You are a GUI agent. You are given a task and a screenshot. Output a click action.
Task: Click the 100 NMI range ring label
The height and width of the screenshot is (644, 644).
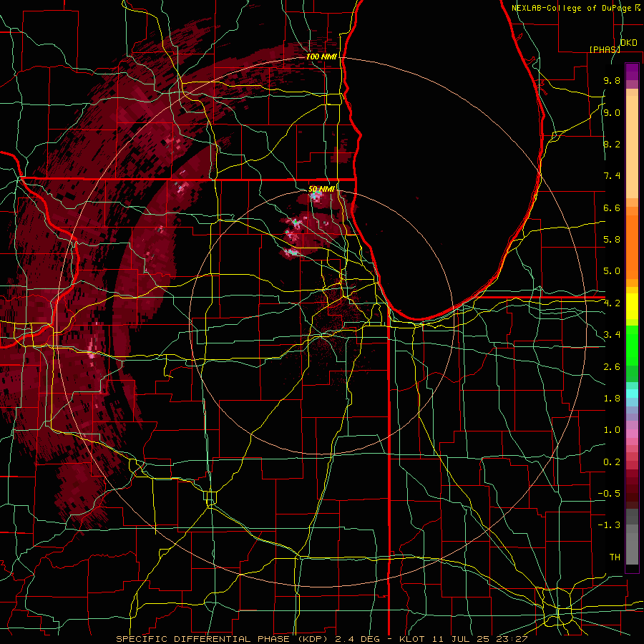pos(321,57)
